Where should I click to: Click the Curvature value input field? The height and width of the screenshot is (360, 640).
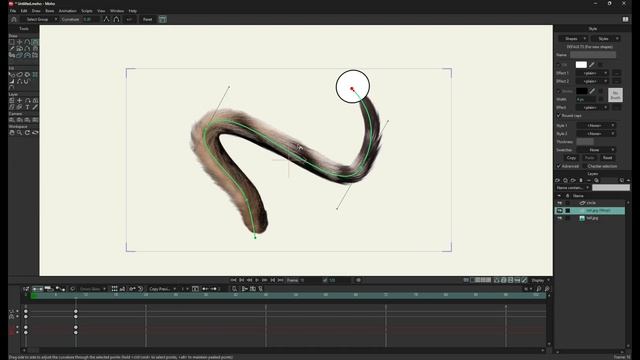91,19
